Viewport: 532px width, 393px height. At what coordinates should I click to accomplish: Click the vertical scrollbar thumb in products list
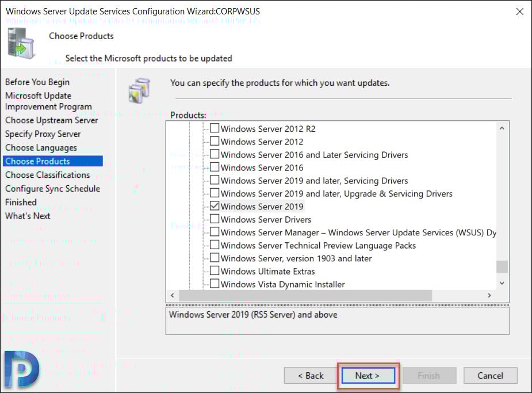[502, 267]
